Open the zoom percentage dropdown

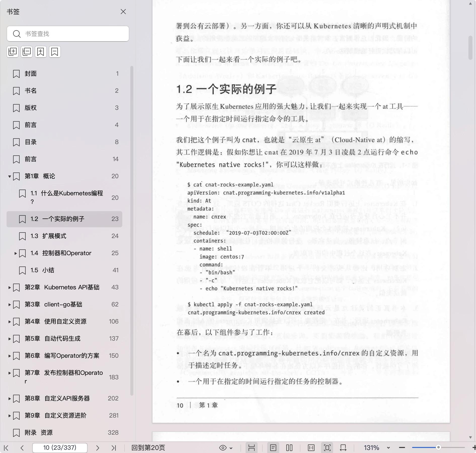point(388,448)
